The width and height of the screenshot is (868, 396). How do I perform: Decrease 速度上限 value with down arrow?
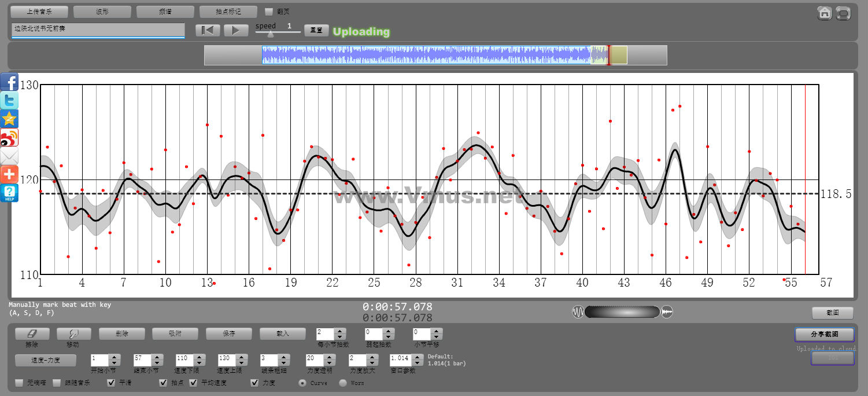coord(241,362)
